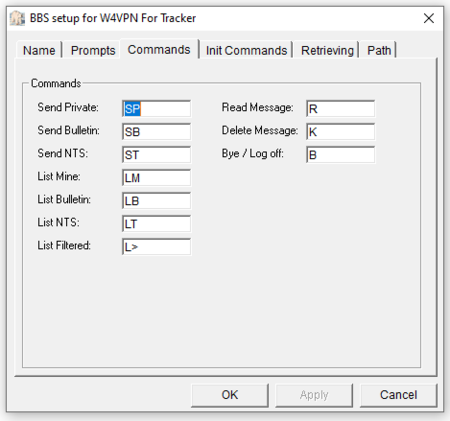Click the Read Message command field

click(x=340, y=109)
